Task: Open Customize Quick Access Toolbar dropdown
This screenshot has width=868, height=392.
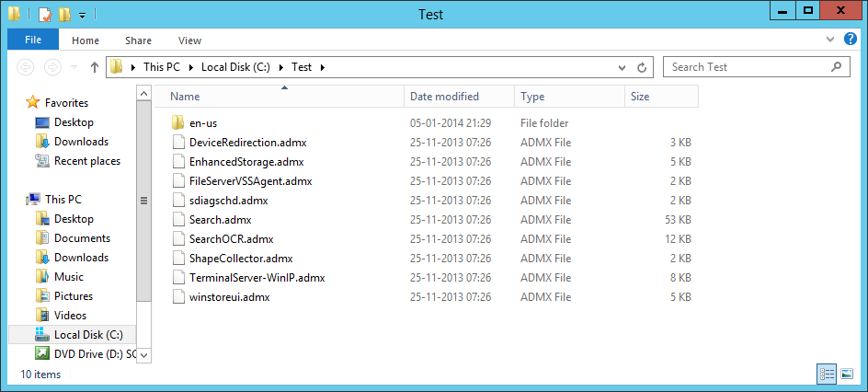Action: tap(82, 15)
